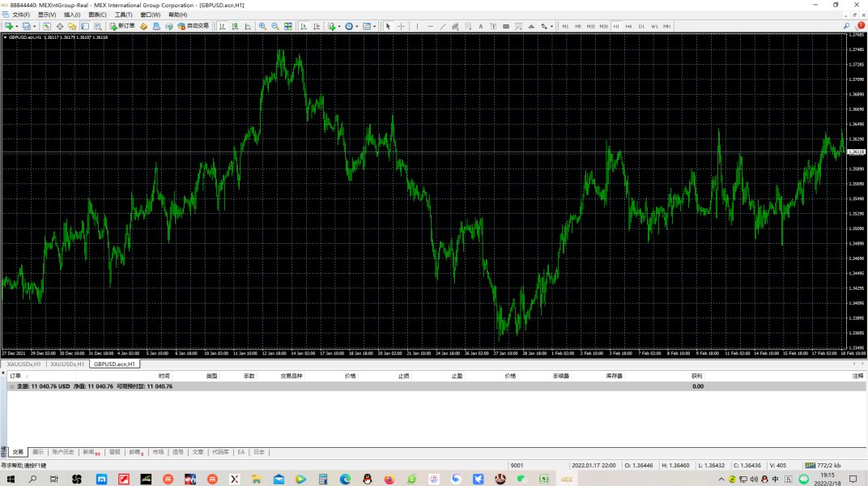This screenshot has width=868, height=486.
Task: Switch chart to D1 timeframe
Action: click(x=641, y=26)
